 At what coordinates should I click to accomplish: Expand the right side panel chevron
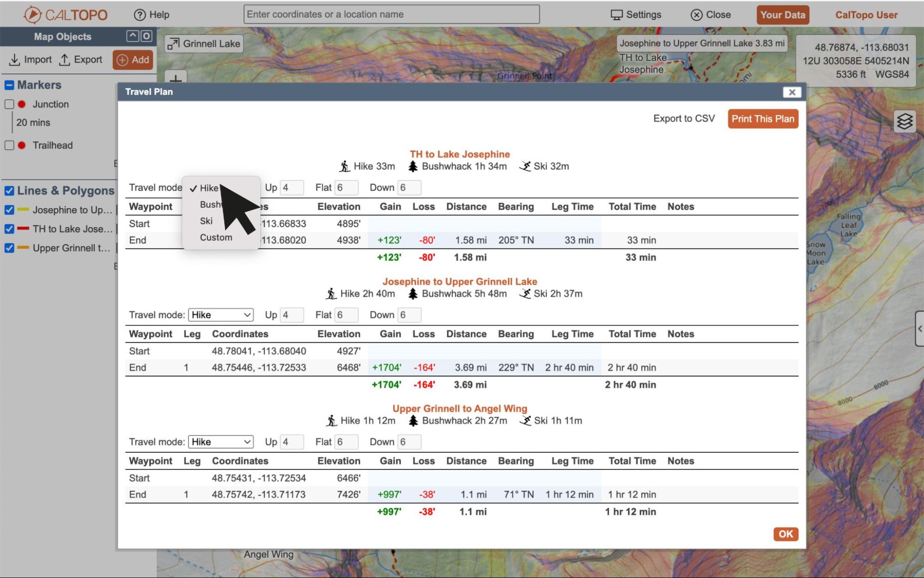point(919,329)
